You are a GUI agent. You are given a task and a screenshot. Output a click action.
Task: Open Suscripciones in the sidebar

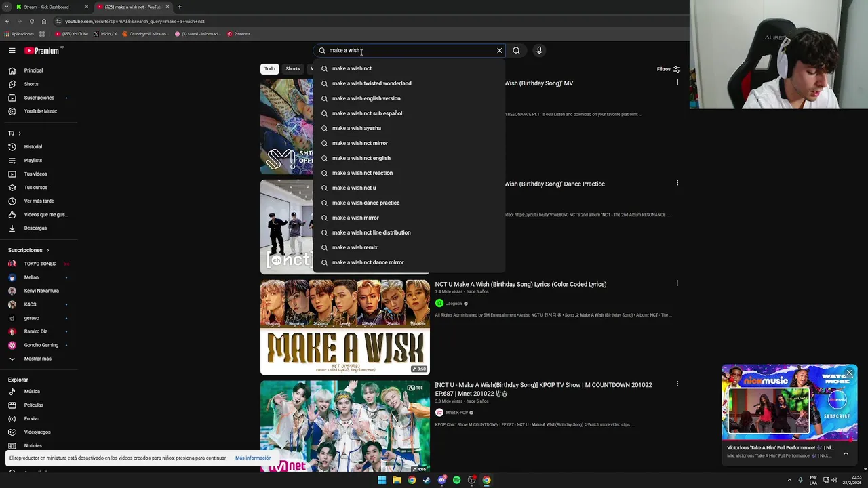(39, 98)
